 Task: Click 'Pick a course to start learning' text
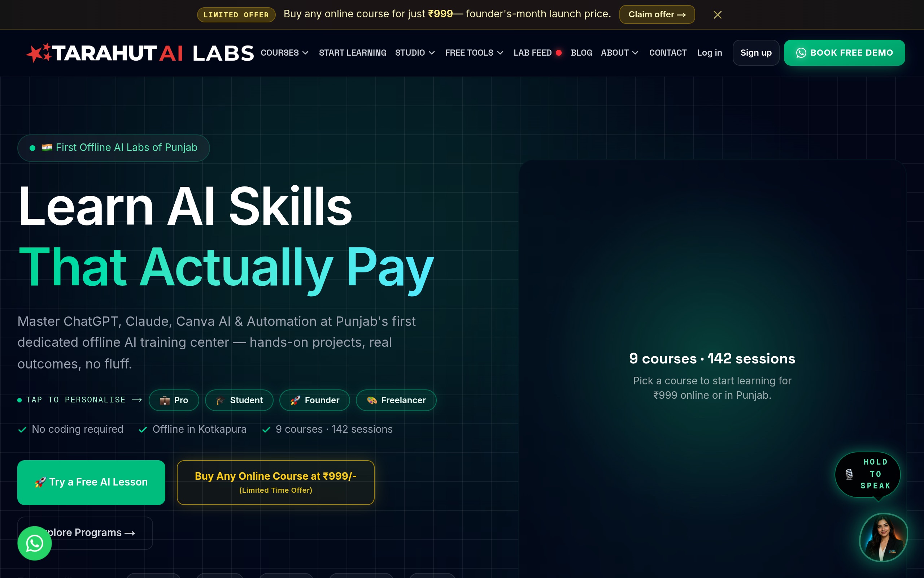click(x=712, y=388)
